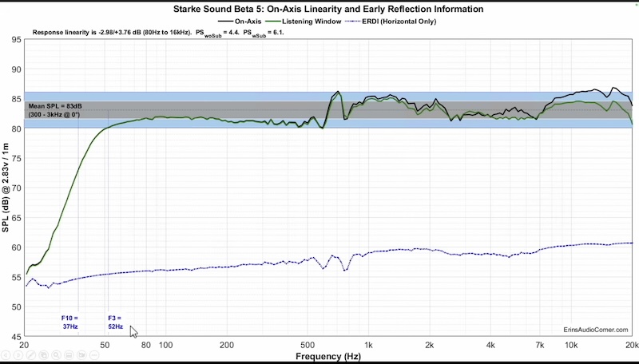639x364 pixels.
Task: Click the Mean SPL = 83dB label
Action: click(55, 106)
